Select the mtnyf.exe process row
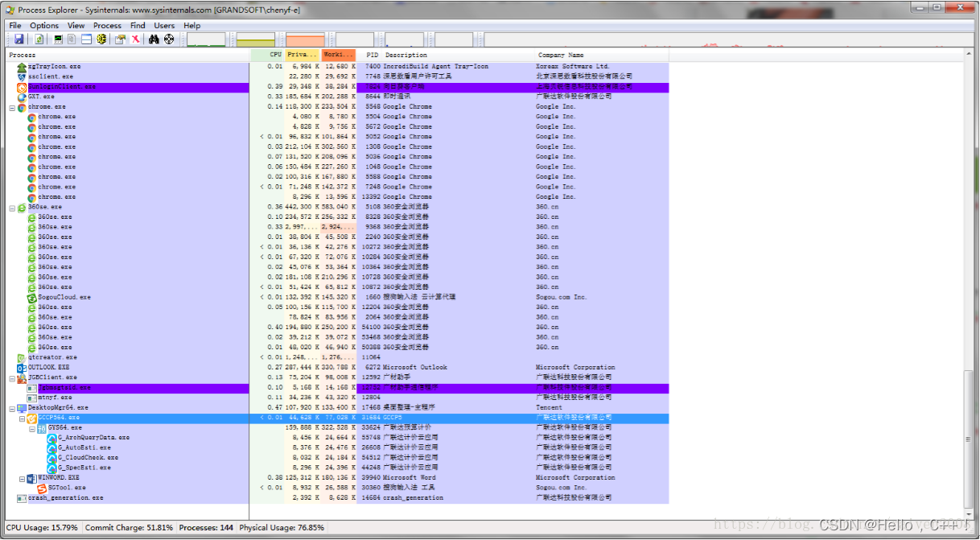This screenshot has height=540, width=980. point(338,398)
